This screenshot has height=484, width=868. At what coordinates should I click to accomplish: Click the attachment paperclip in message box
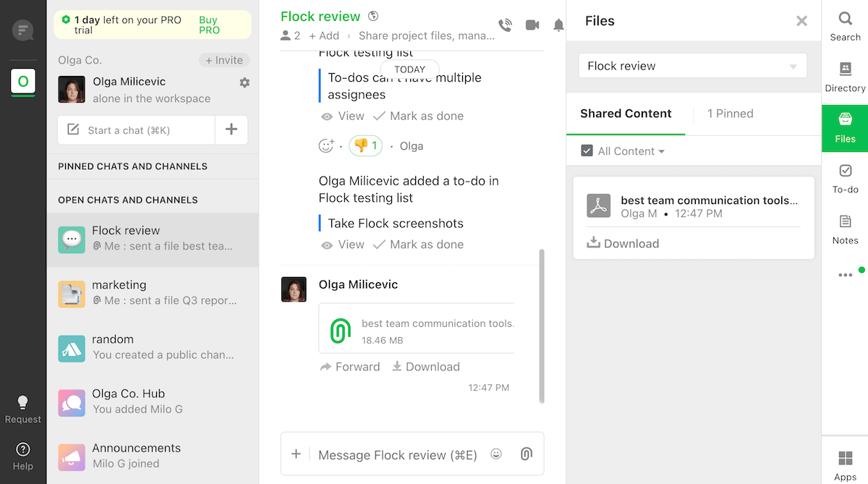click(527, 454)
